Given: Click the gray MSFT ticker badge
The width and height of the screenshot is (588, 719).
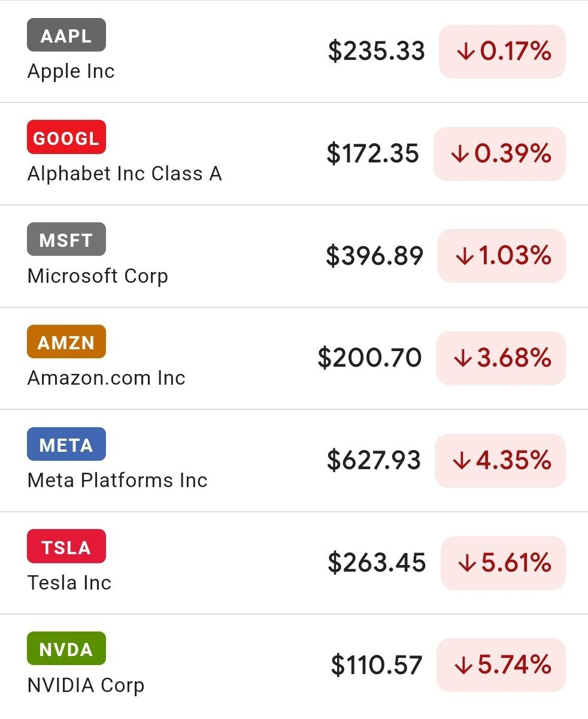Looking at the screenshot, I should click(x=66, y=240).
